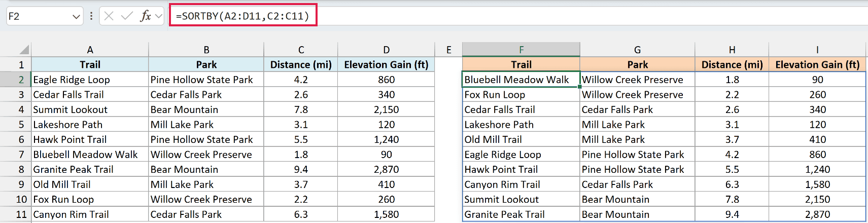The width and height of the screenshot is (868, 223).
Task: Select cell B7 Willow Creek Preserve
Action: point(206,155)
